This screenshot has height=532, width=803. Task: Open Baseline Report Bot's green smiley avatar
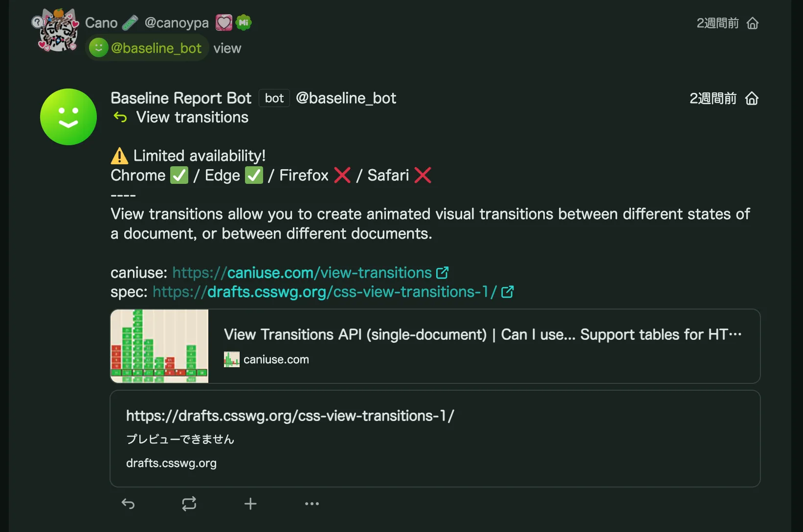tap(68, 117)
